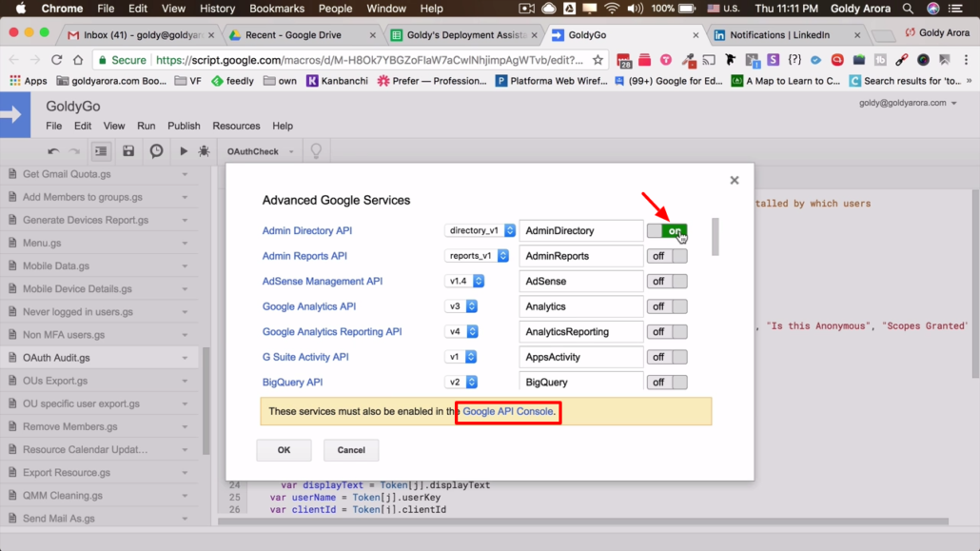
Task: Enable the G Suite Activity API toggle
Action: click(x=668, y=357)
